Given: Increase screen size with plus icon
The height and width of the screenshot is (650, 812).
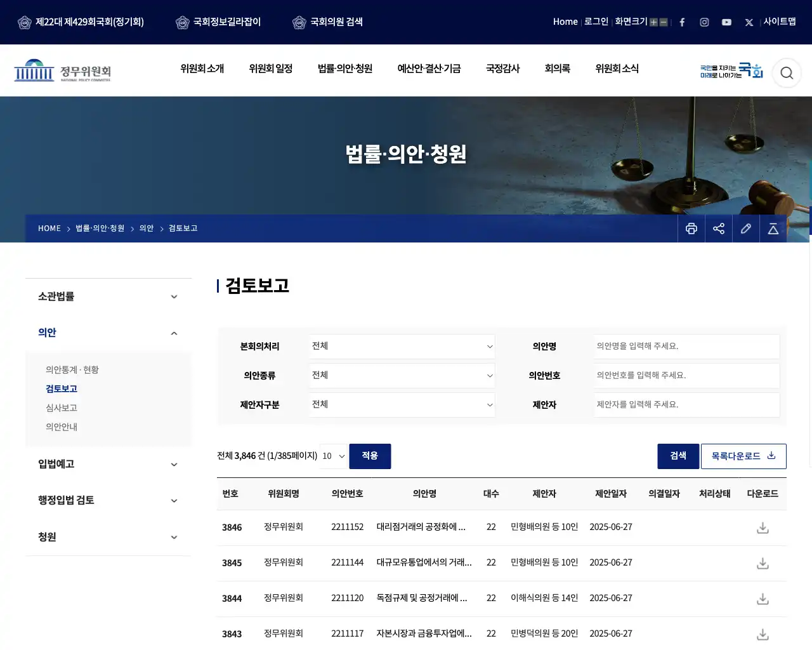Looking at the screenshot, I should 653,22.
